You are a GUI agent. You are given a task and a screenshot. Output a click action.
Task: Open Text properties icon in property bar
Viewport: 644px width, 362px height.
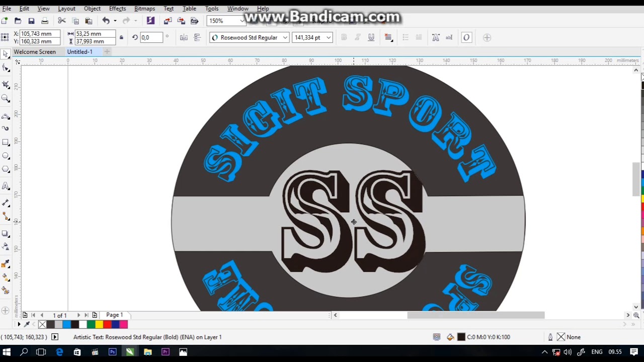pos(436,37)
